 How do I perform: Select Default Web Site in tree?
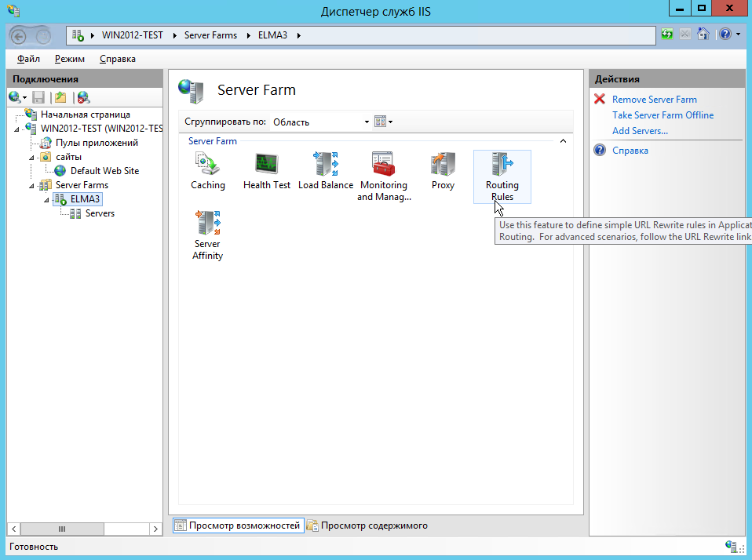coord(104,171)
